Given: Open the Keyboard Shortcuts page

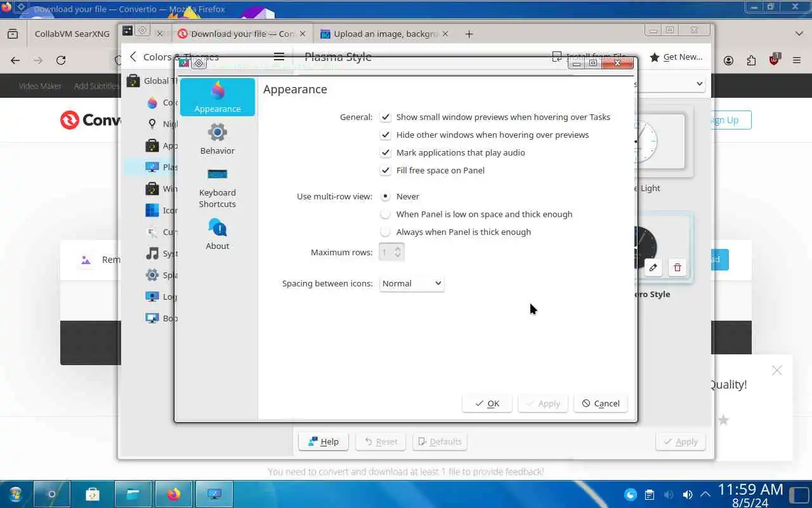Looking at the screenshot, I should point(217,187).
